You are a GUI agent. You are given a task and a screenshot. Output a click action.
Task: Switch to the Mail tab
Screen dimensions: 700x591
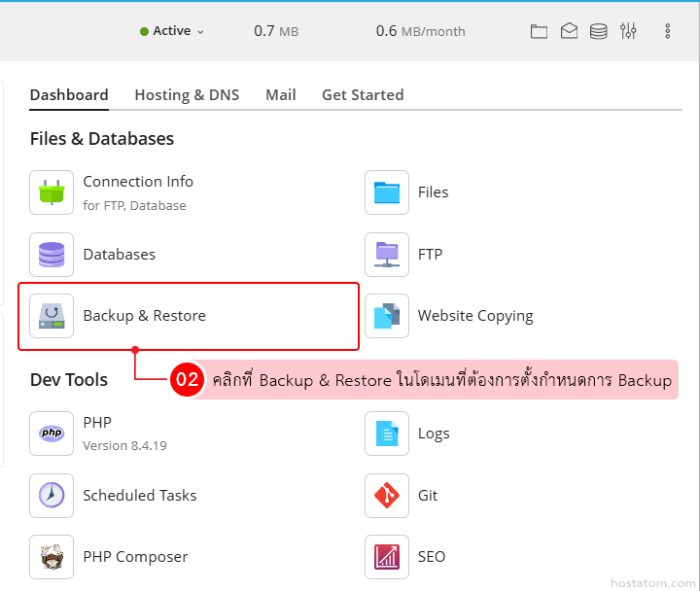click(x=281, y=95)
